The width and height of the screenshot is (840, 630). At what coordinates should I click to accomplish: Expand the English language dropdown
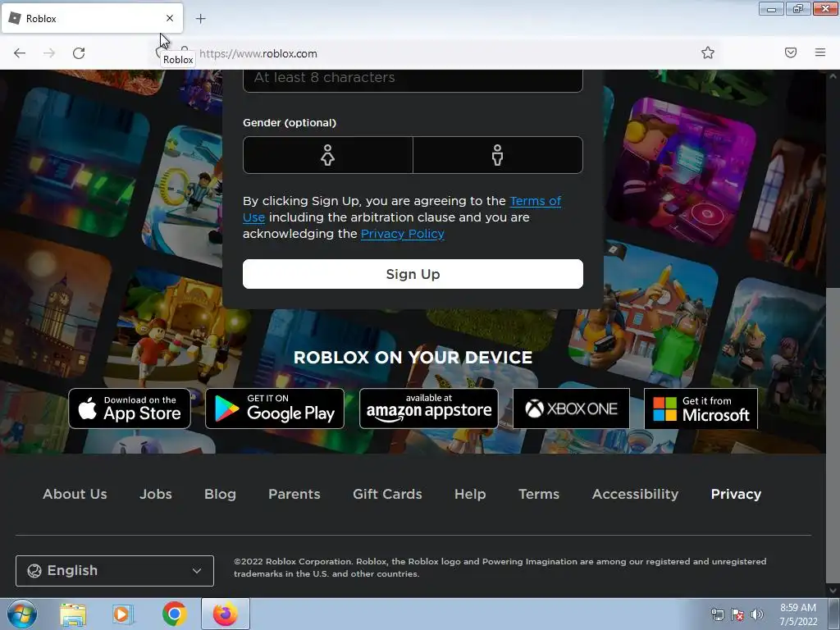pyautogui.click(x=115, y=571)
